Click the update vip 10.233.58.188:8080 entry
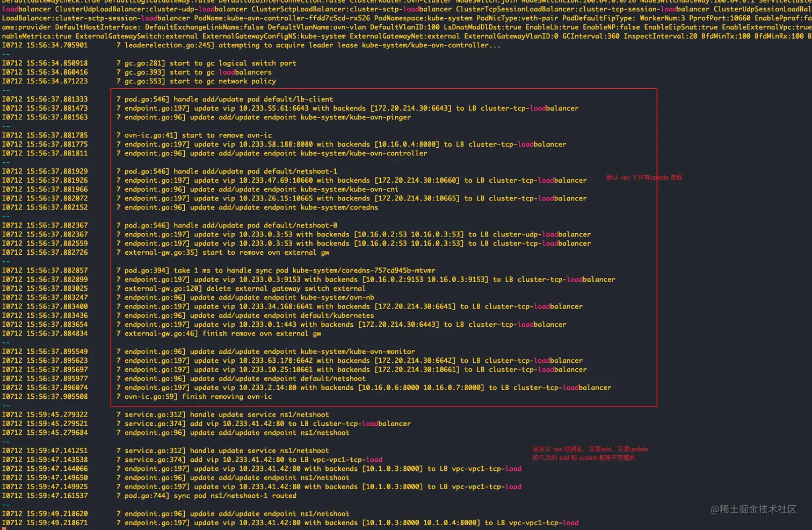Image resolution: width=812 pixels, height=530 pixels. [x=284, y=144]
